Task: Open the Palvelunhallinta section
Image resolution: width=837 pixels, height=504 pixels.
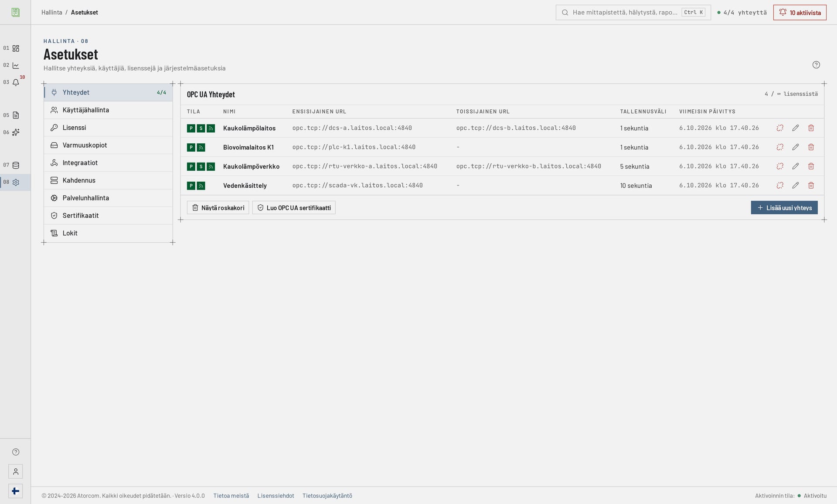Action: 108,198
